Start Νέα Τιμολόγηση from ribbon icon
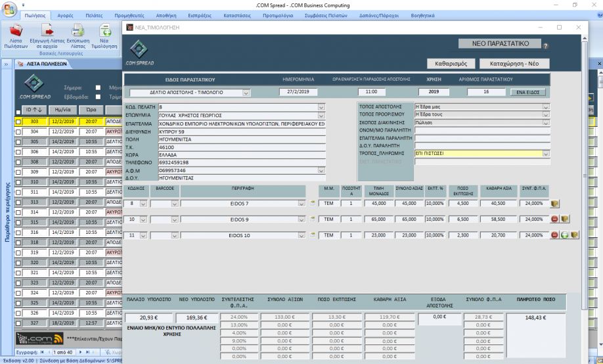 pyautogui.click(x=104, y=30)
